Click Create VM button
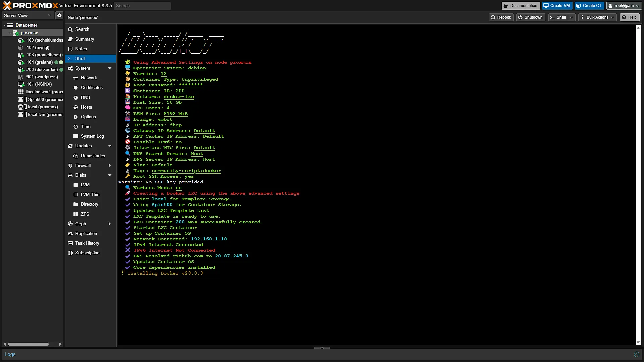This screenshot has height=362, width=644. pos(557,6)
